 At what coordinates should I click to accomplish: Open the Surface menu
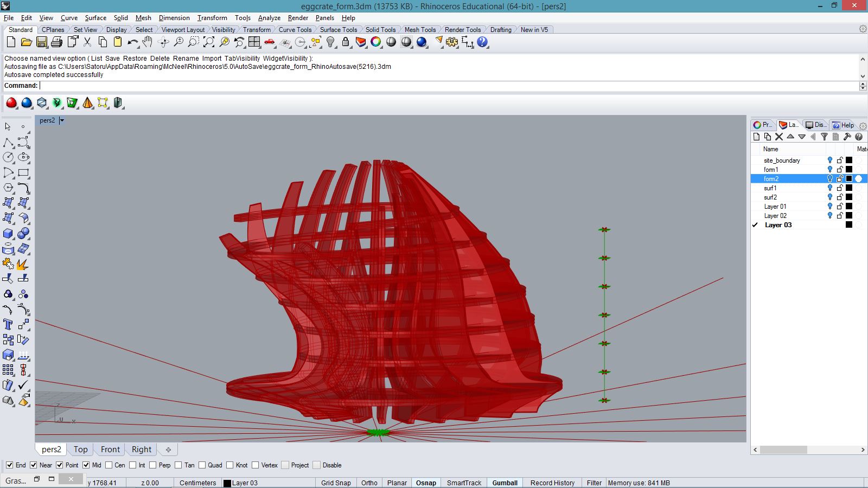tap(95, 18)
